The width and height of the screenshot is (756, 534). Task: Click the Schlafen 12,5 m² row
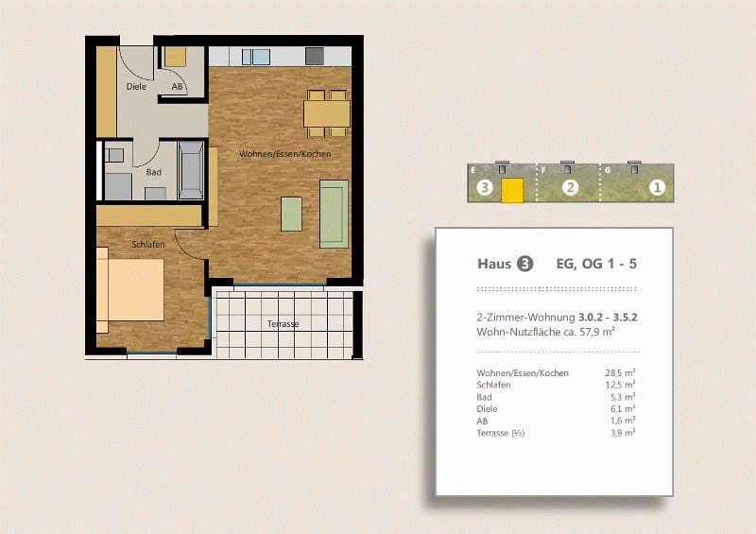click(557, 386)
